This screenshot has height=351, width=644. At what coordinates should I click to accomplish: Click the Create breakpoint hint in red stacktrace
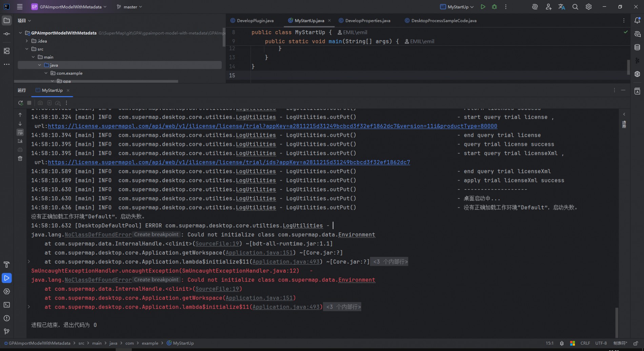tap(156, 280)
